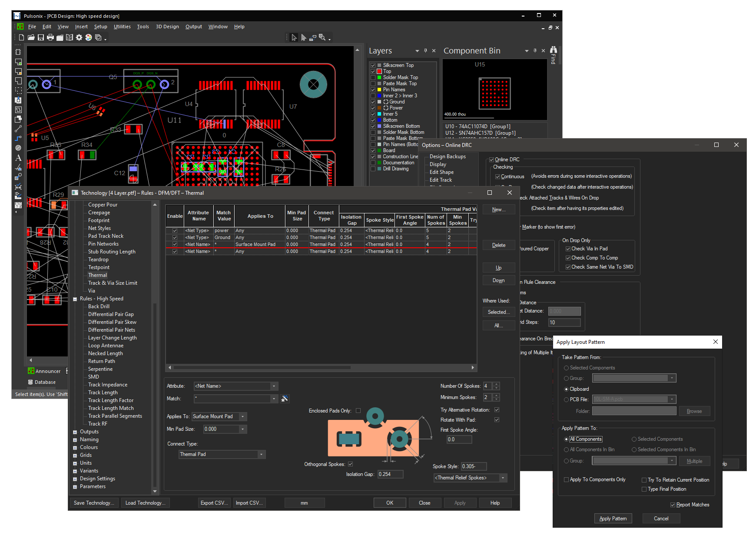Click the Find binoculars icon

coord(553,50)
